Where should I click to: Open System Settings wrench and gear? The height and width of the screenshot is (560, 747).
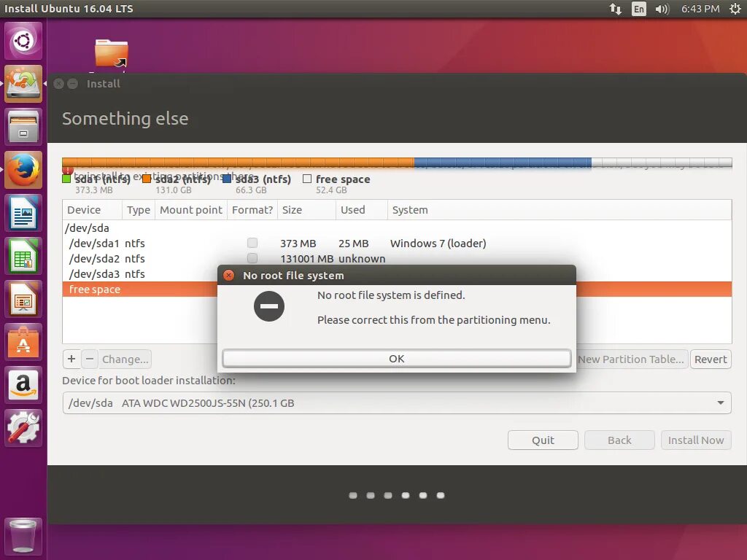(x=23, y=428)
